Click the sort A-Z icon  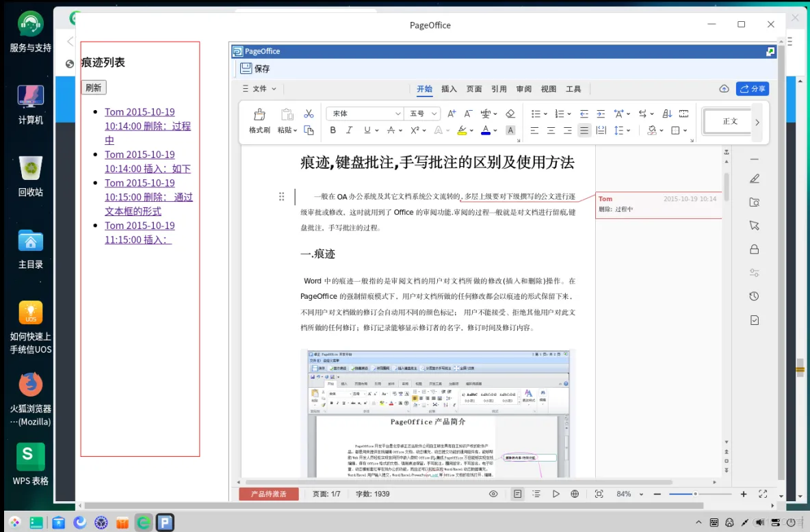pos(667,114)
